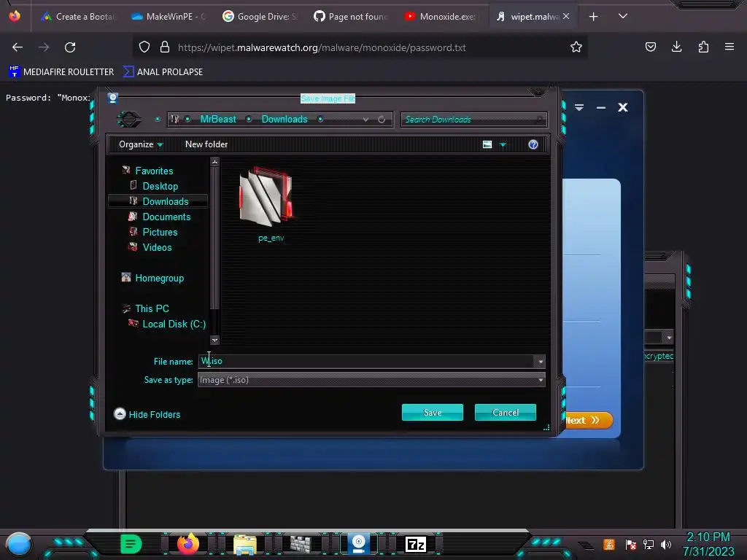This screenshot has width=747, height=560.
Task: Select Pictures in the navigation pane
Action: tap(160, 232)
